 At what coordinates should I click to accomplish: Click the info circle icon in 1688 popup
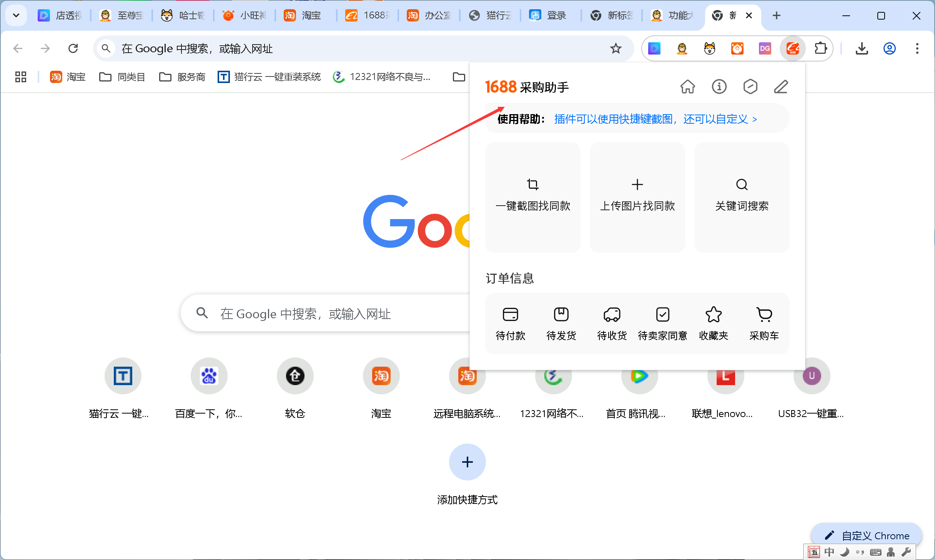(x=719, y=87)
